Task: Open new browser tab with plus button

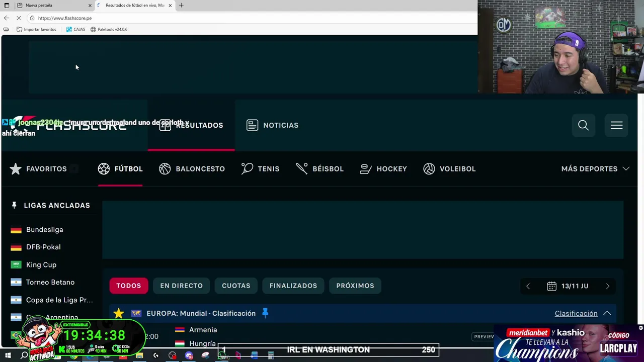Action: 181,6
